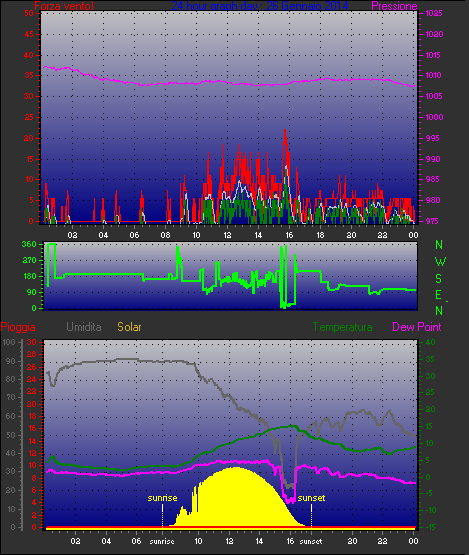The image size is (469, 555).
Task: Click the 'S' compass letter
Action: [439, 279]
